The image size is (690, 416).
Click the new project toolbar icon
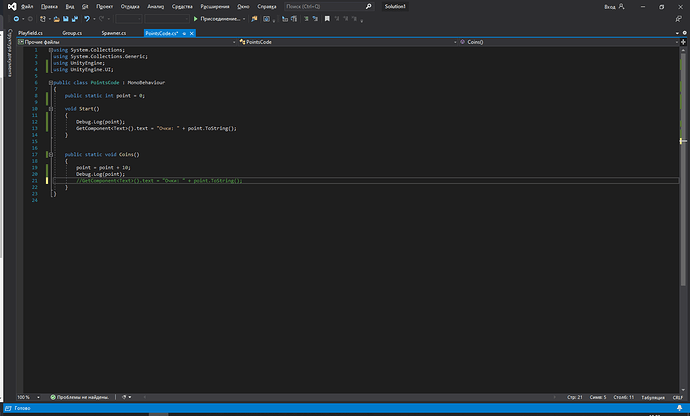point(43,19)
